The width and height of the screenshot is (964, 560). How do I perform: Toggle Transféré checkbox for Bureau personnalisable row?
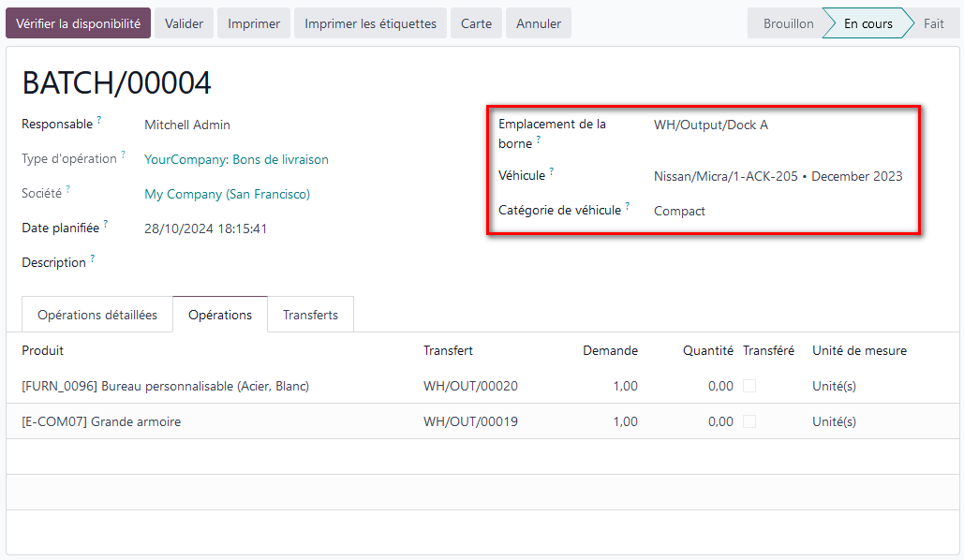click(749, 386)
